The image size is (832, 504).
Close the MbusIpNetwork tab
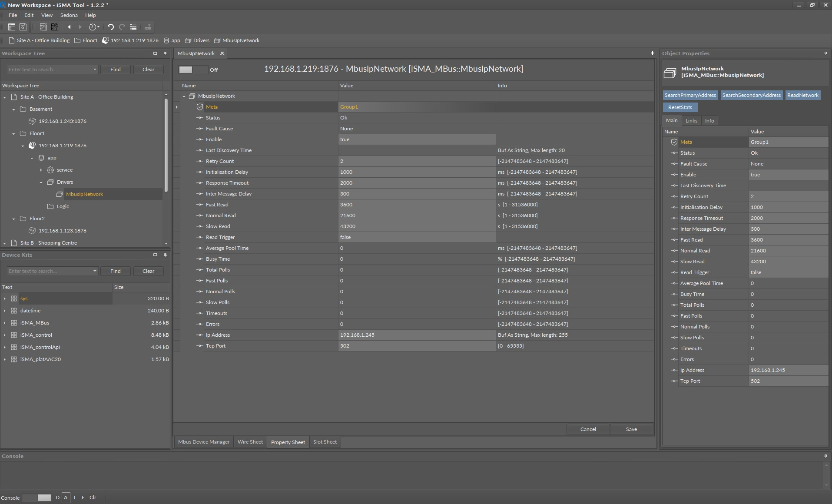coord(222,53)
